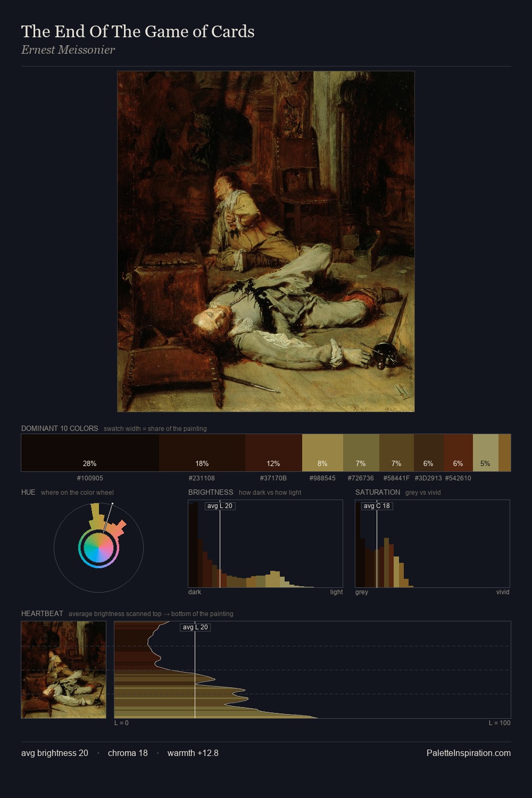Click the hue color wheel
The width and height of the screenshot is (532, 798).
click(x=98, y=547)
